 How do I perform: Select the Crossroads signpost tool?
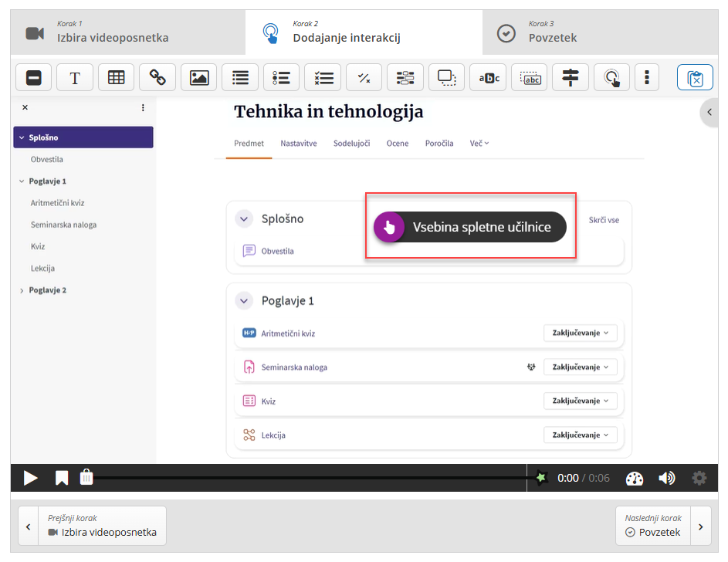click(x=571, y=77)
